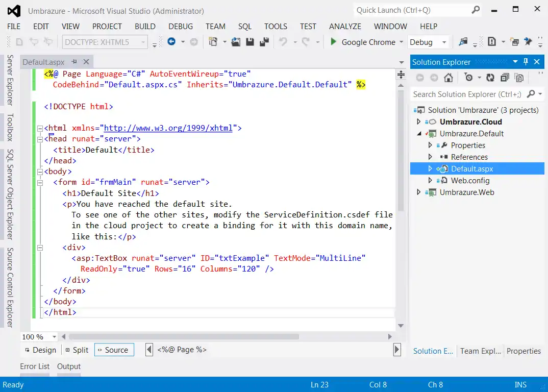This screenshot has height=392, width=548.
Task: Click the Collapse All icon in Solution Explorer
Action: (505, 78)
